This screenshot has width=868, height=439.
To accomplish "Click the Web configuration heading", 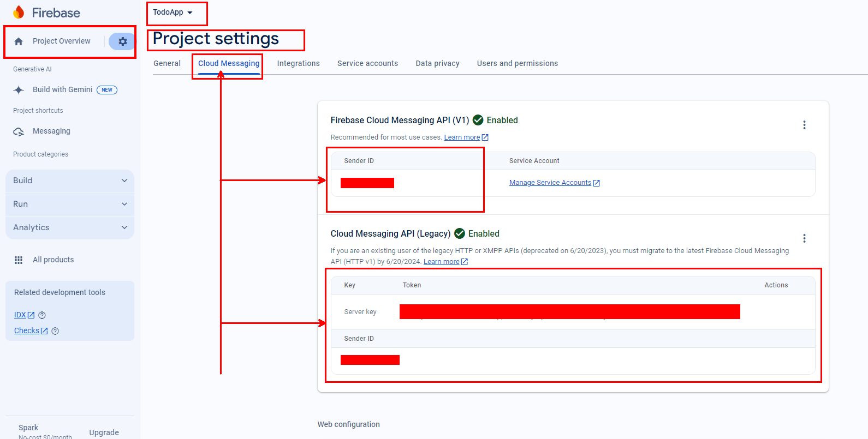I will click(348, 424).
